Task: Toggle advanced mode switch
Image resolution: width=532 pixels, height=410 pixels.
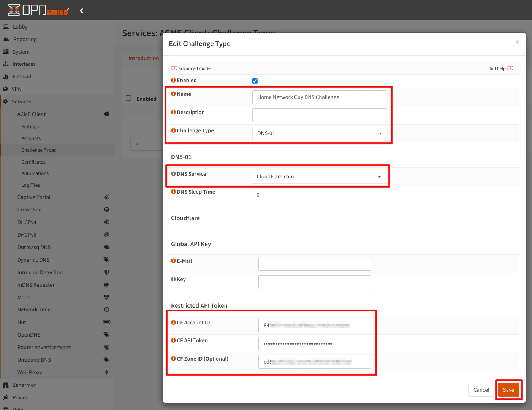Action: point(174,68)
